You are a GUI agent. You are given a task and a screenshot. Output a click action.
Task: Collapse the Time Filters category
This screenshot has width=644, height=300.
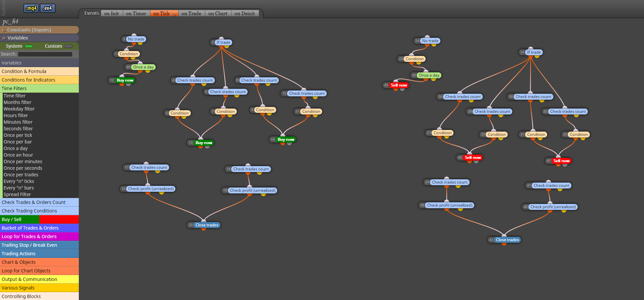click(39, 88)
